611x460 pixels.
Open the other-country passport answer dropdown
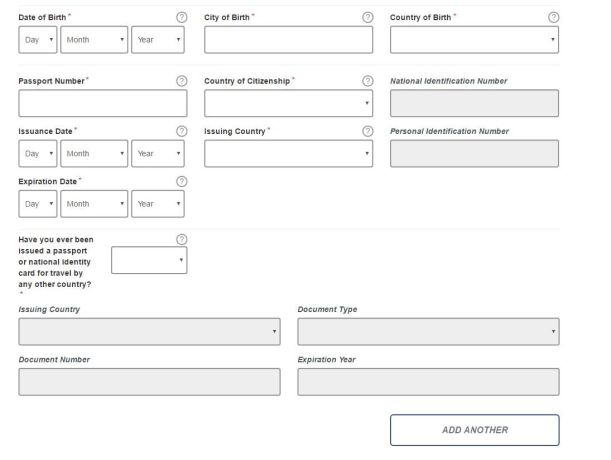(x=149, y=260)
